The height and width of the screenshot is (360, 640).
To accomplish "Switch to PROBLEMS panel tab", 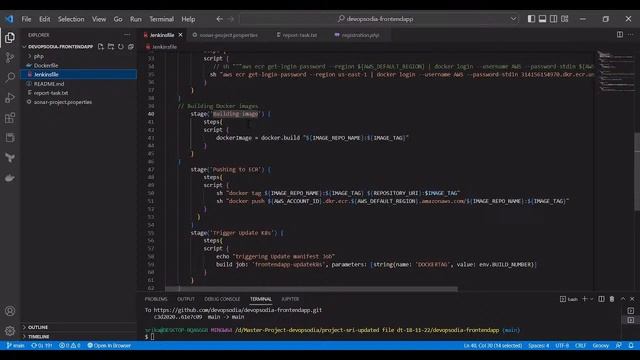I will (x=156, y=299).
